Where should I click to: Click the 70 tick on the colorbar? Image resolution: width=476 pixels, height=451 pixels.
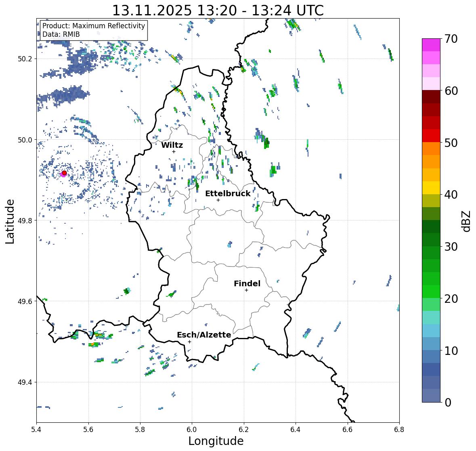click(x=451, y=39)
